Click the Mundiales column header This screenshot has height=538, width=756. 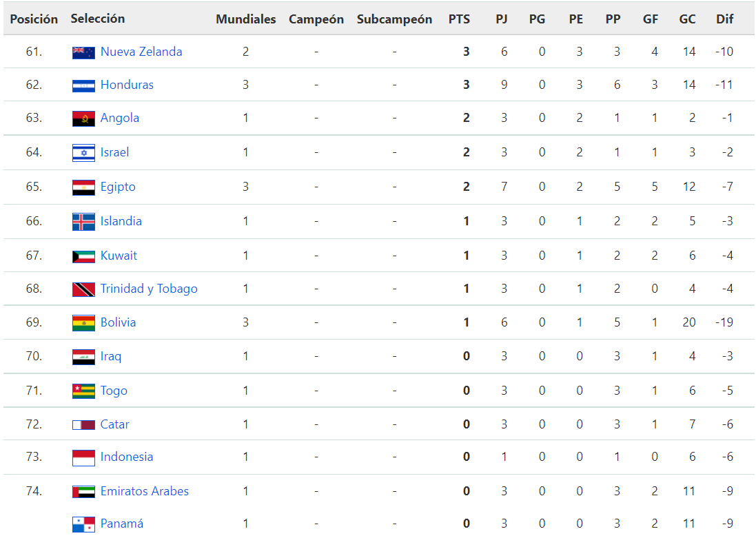pos(246,19)
